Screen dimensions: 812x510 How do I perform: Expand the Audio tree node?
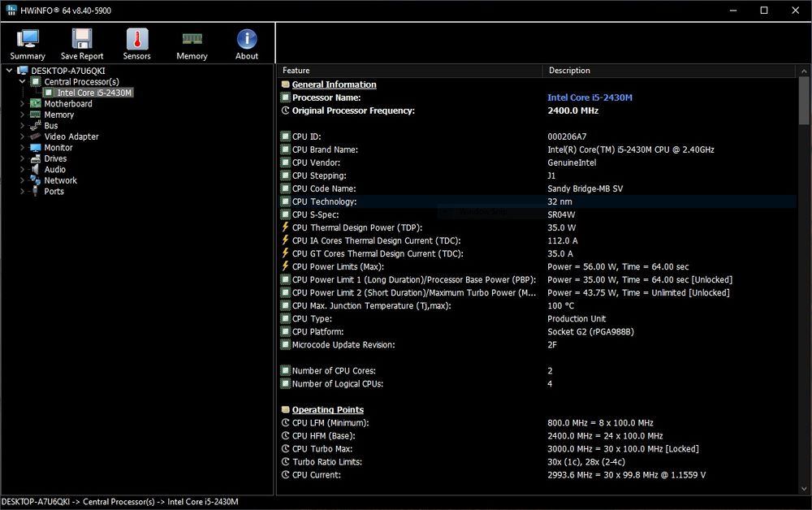click(22, 169)
